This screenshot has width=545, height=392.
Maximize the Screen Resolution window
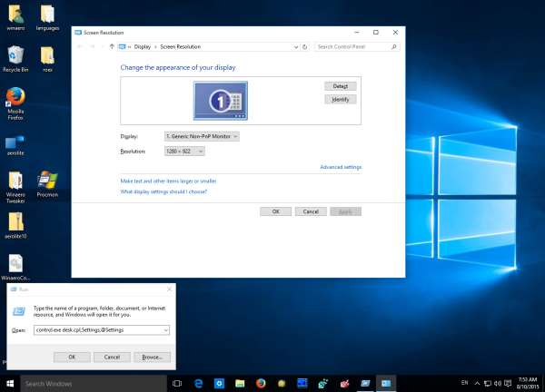(376, 33)
